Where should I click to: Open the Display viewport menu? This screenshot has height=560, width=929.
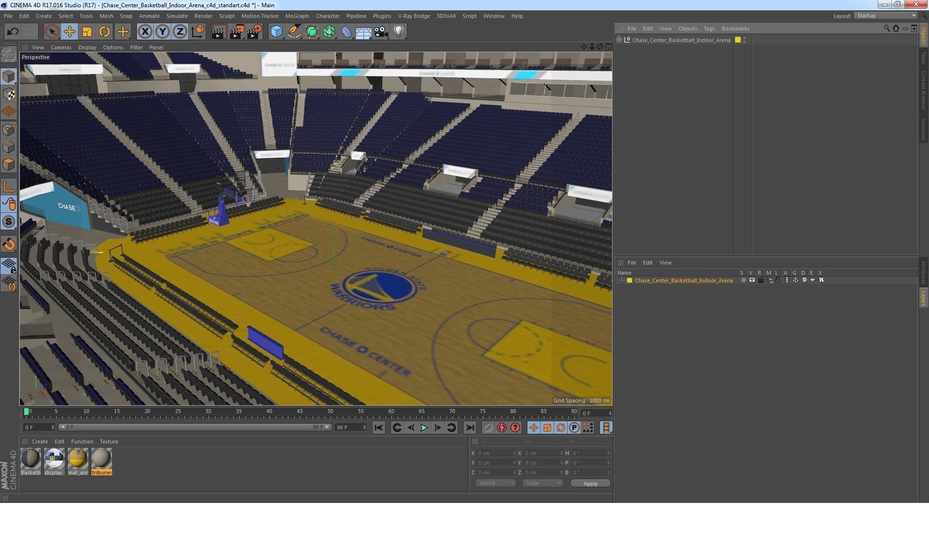(87, 47)
